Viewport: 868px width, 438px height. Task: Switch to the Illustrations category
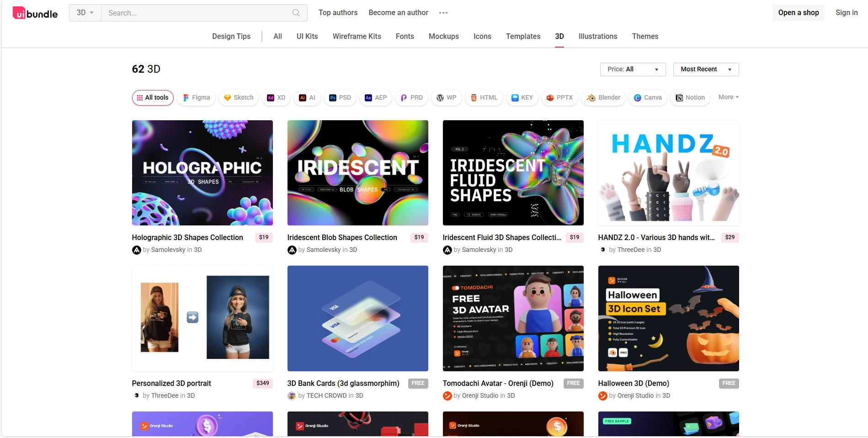[x=598, y=37]
